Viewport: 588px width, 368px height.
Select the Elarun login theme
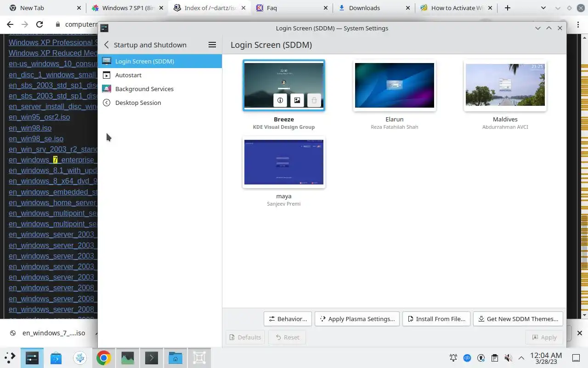[395, 86]
